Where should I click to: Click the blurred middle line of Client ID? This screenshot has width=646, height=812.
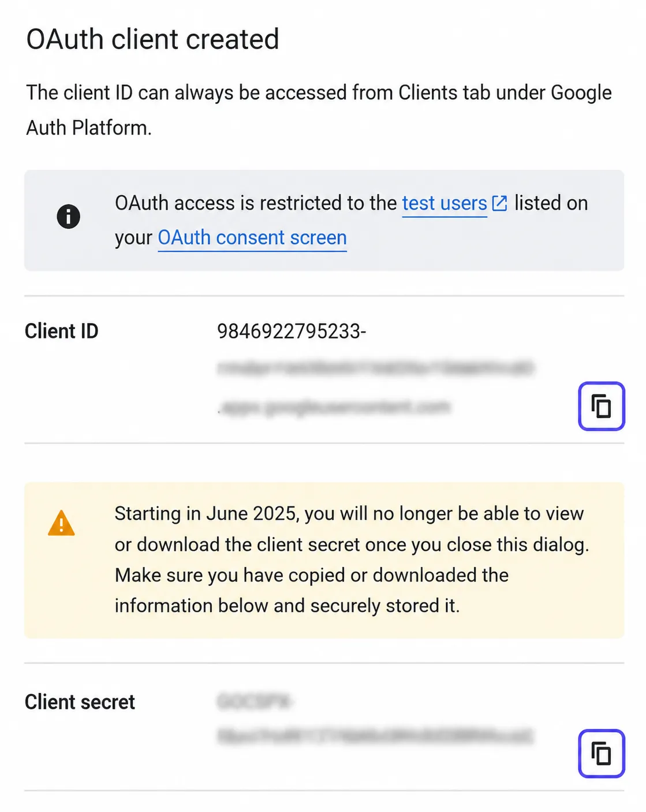pos(375,368)
